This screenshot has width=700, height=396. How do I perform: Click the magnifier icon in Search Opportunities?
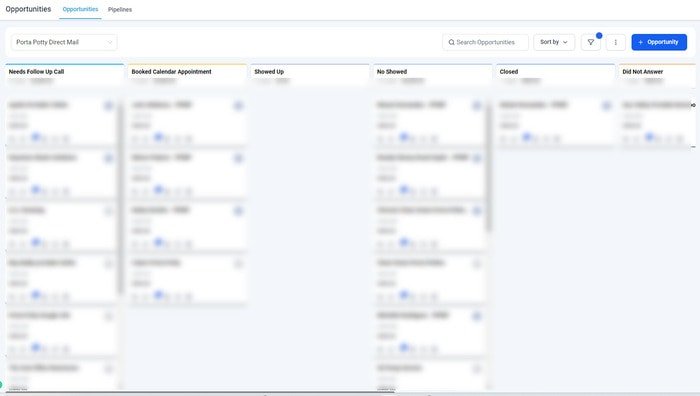point(451,42)
